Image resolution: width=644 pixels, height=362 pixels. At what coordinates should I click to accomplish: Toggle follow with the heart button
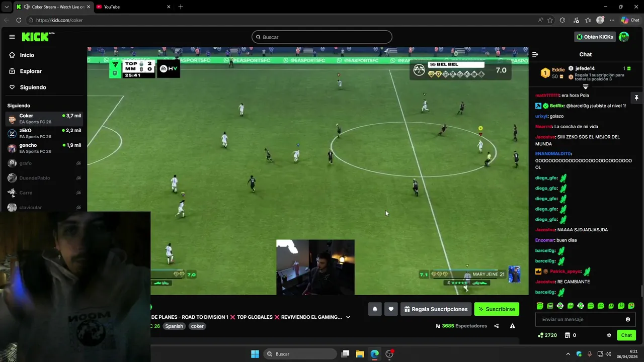coord(391,309)
